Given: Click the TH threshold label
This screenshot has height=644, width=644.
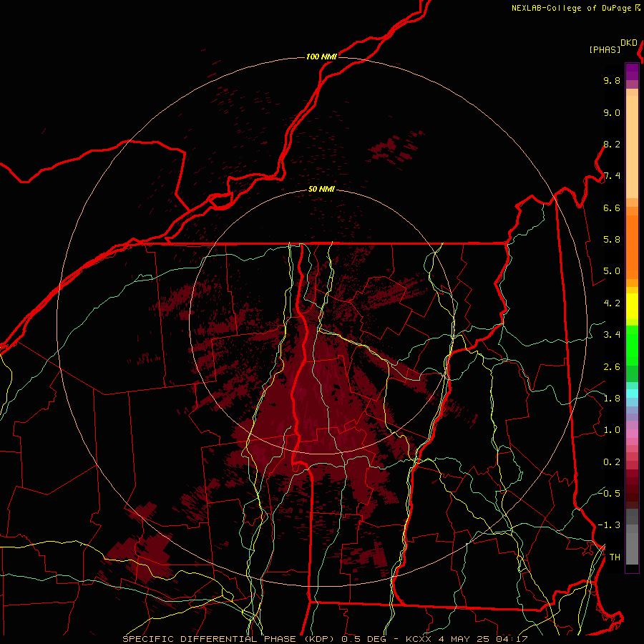Looking at the screenshot, I should 615,557.
